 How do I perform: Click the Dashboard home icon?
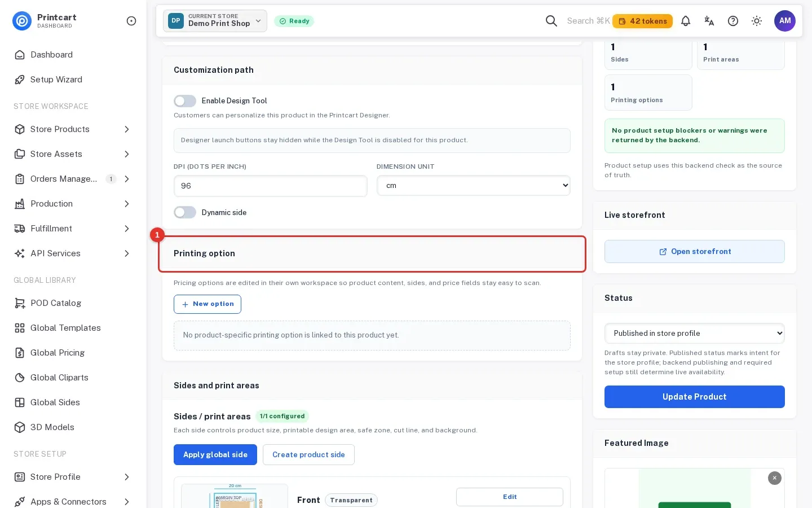point(20,55)
